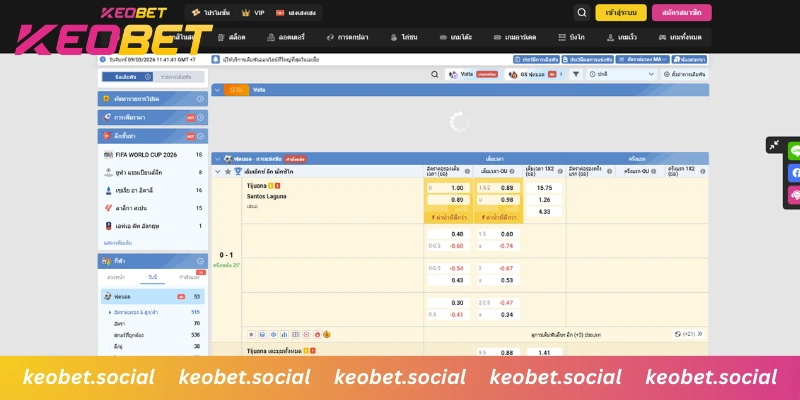Open the match results button
The width and height of the screenshot is (800, 400).
coord(588,60)
